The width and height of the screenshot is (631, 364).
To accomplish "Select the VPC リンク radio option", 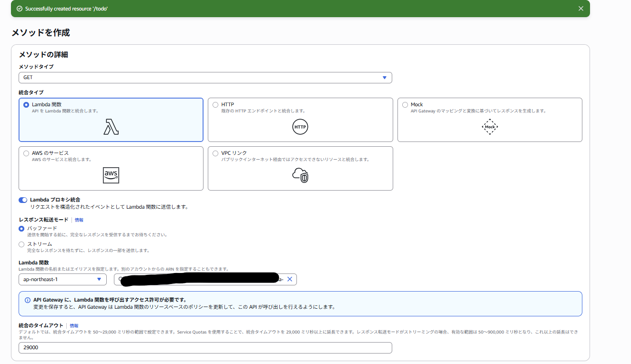I will click(x=215, y=153).
